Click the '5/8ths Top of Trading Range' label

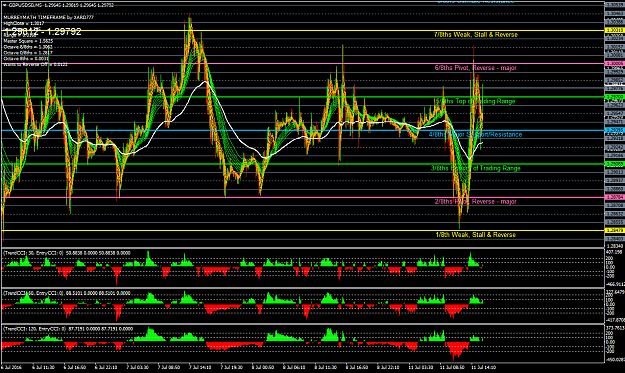[474, 101]
